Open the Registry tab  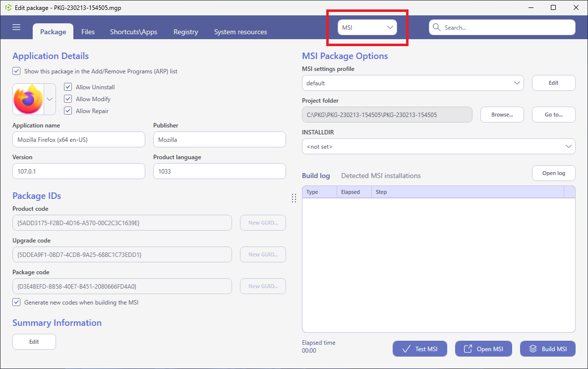pyautogui.click(x=185, y=32)
